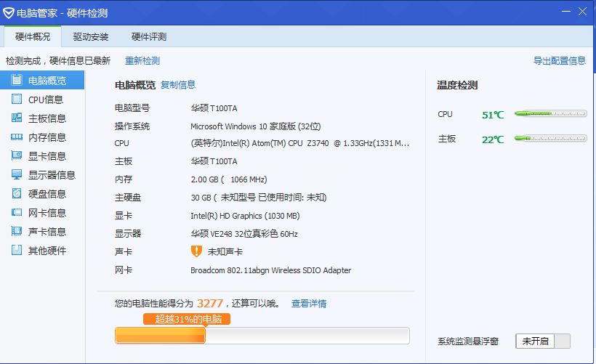Click the 其他硬件 icon
Viewport: 596px width, 364px height.
coord(16,250)
